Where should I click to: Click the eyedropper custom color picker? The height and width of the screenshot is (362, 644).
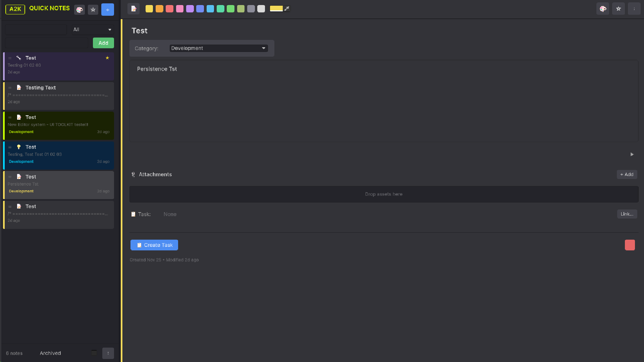click(287, 9)
